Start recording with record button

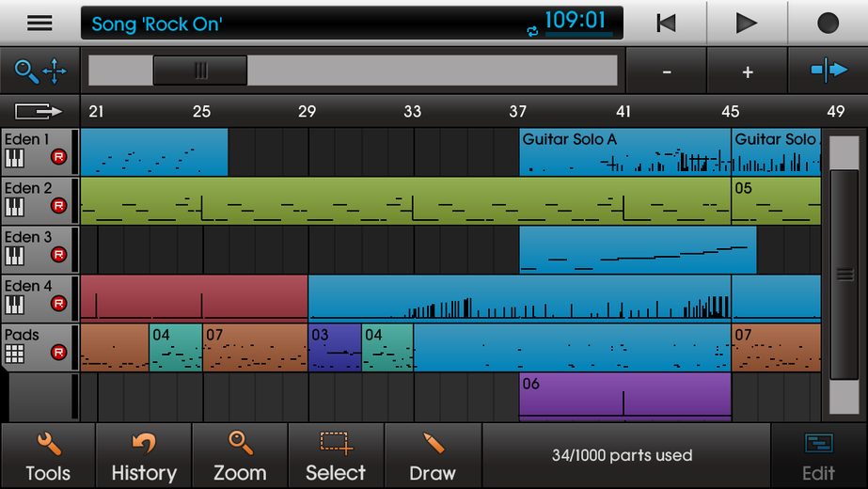[828, 24]
